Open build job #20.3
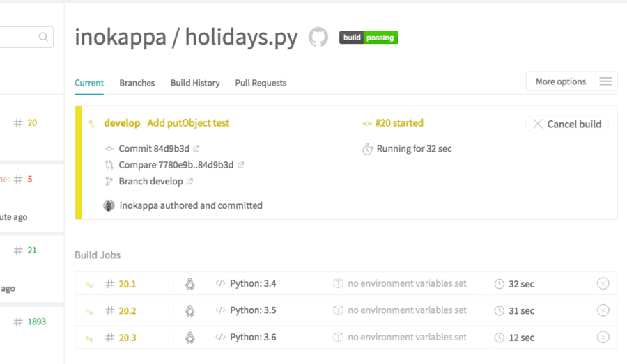627x364 pixels. click(x=127, y=338)
